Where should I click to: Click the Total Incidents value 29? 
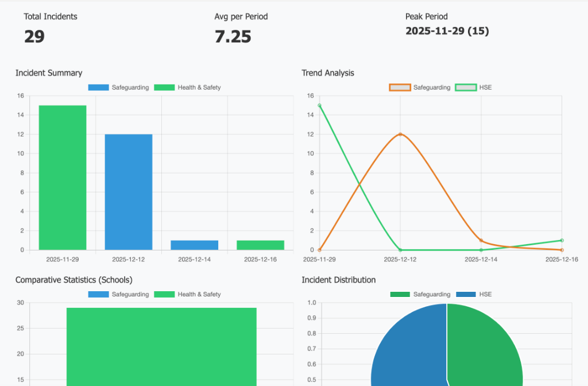34,37
